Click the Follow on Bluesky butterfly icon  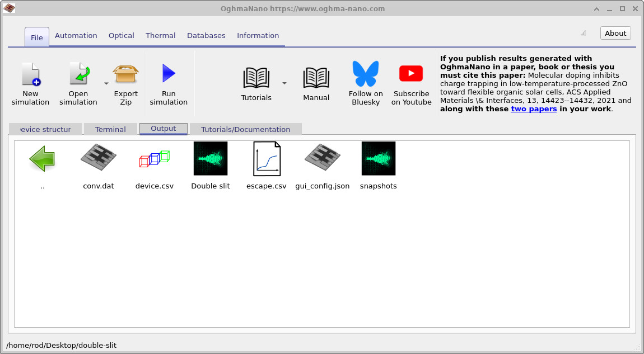pyautogui.click(x=365, y=74)
